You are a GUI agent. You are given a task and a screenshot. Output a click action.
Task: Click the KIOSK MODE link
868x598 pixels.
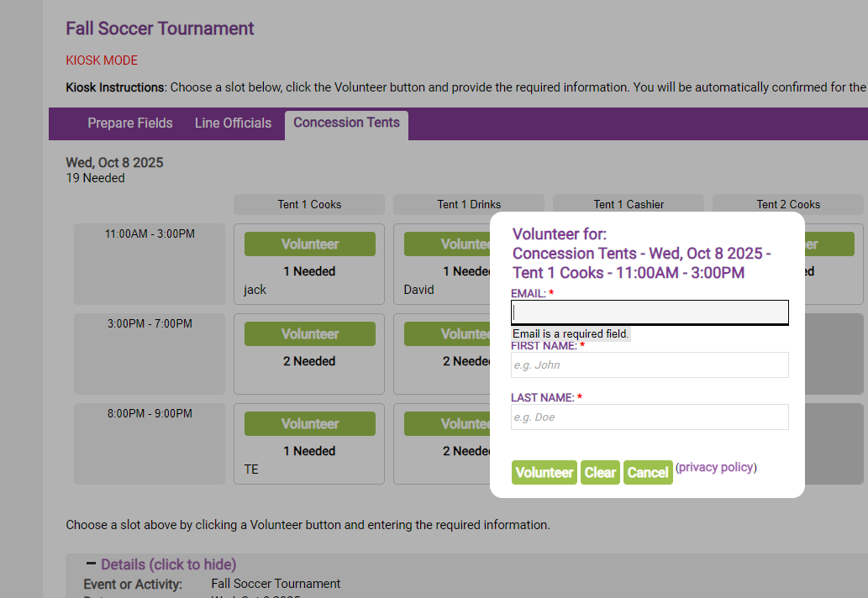pos(101,60)
